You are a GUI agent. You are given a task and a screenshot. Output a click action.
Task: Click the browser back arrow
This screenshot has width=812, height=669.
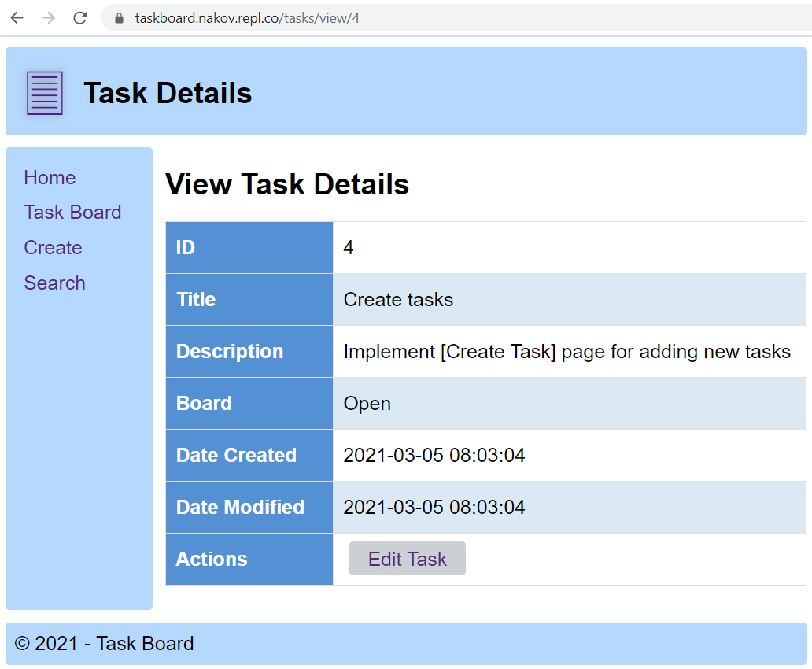[17, 17]
